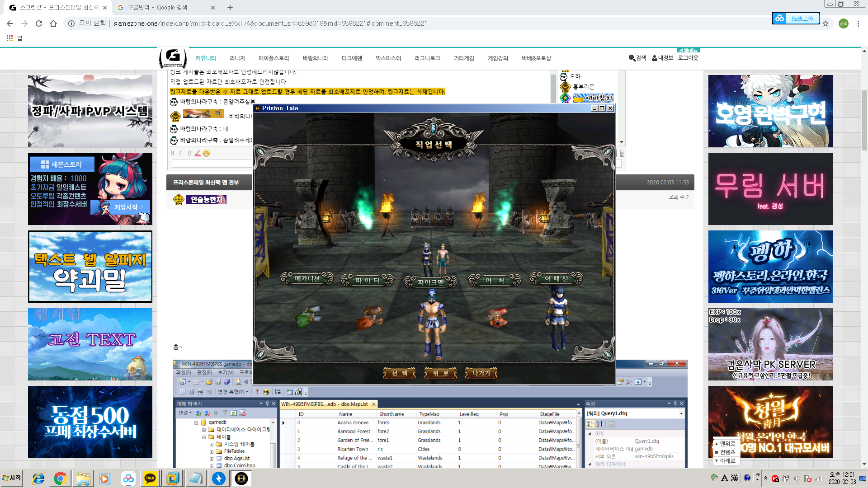The image size is (868, 488).
Task: Open the file explorer taskbar icon
Action: click(x=83, y=479)
